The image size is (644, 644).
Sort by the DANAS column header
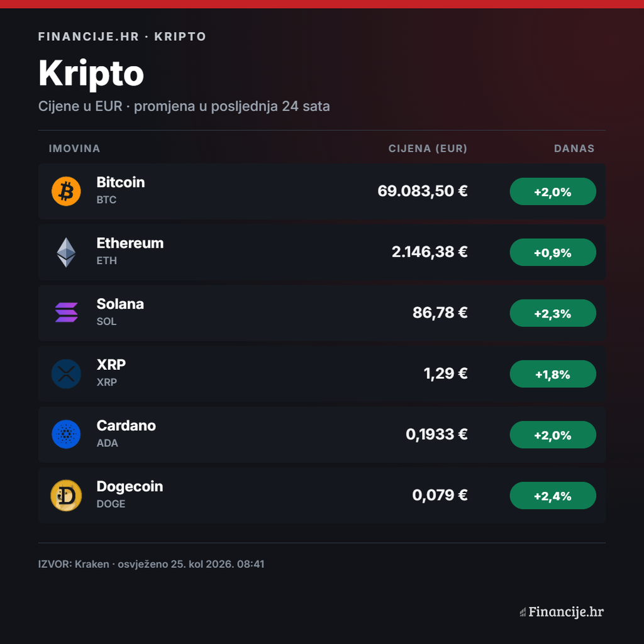(574, 148)
